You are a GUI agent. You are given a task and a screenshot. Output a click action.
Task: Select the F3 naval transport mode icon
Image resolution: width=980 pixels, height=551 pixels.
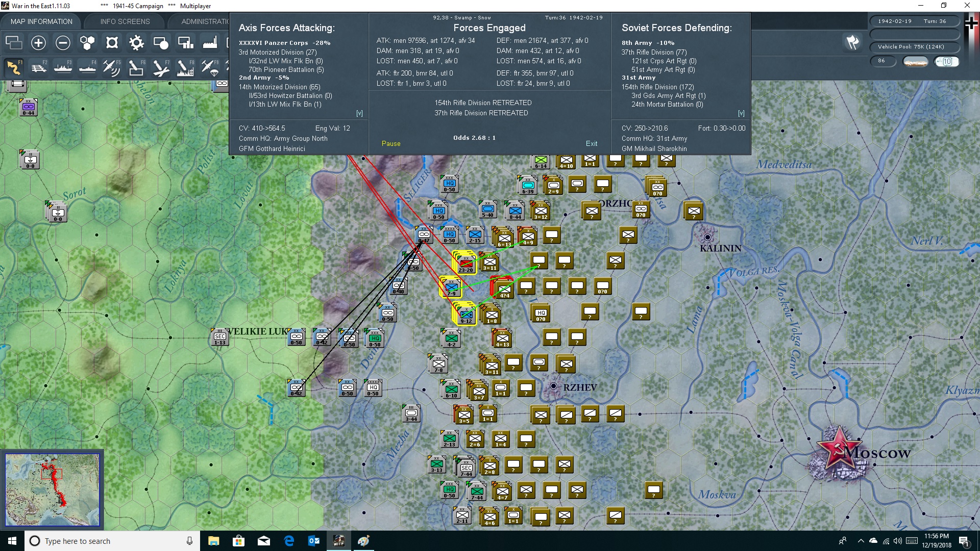(x=63, y=68)
